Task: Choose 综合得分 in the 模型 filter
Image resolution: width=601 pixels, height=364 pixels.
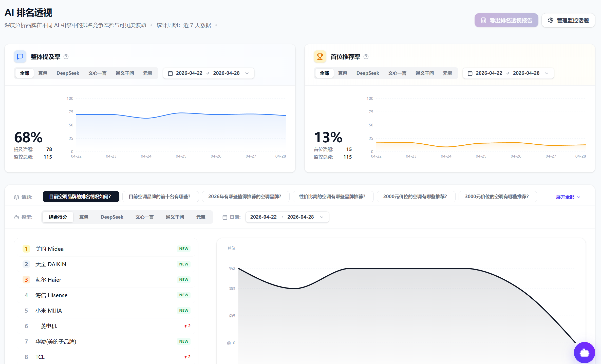Action: (x=58, y=217)
